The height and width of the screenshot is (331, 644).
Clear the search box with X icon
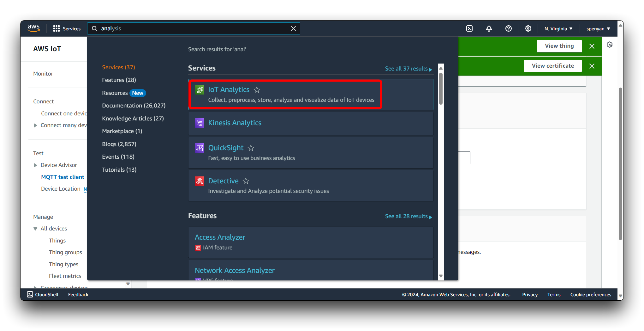tap(293, 28)
